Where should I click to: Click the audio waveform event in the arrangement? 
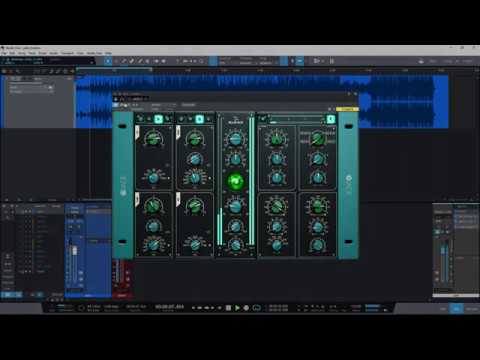click(262, 101)
